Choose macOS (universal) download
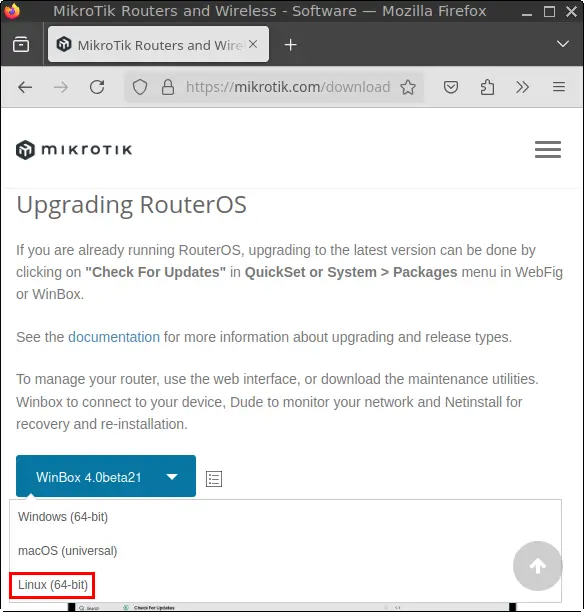Viewport: 584px width, 612px height. coord(68,551)
